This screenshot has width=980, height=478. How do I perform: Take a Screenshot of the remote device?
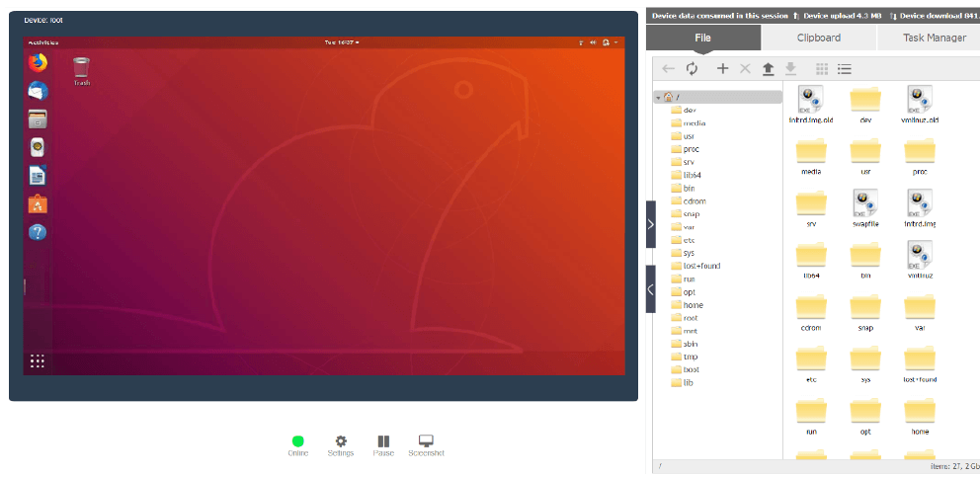(426, 445)
